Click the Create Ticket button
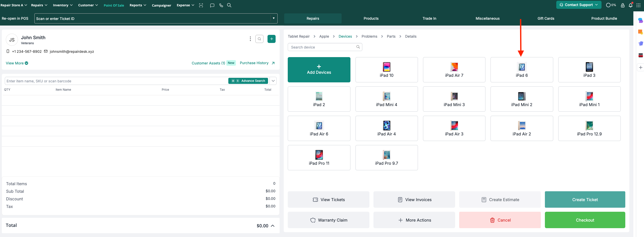Viewport: 644px width, 237px height. pos(585,200)
